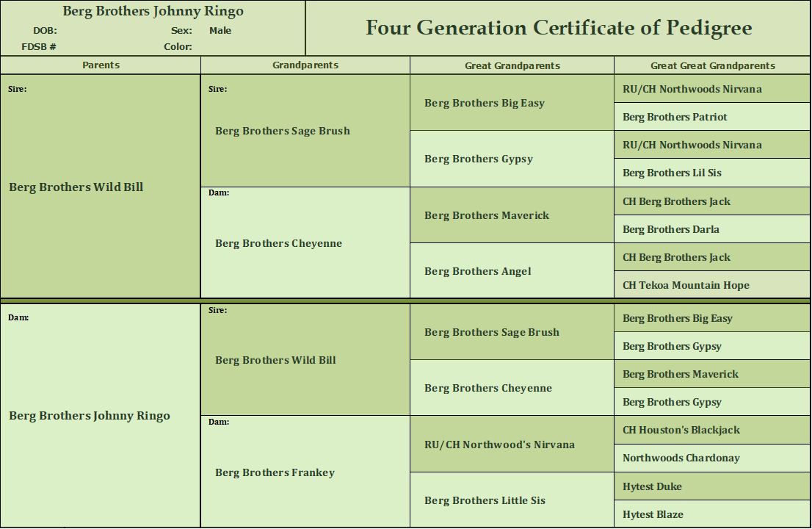812x529 pixels.
Task: Select "Berg Brothers Wild Bill" in Parents column
Action: tap(76, 187)
